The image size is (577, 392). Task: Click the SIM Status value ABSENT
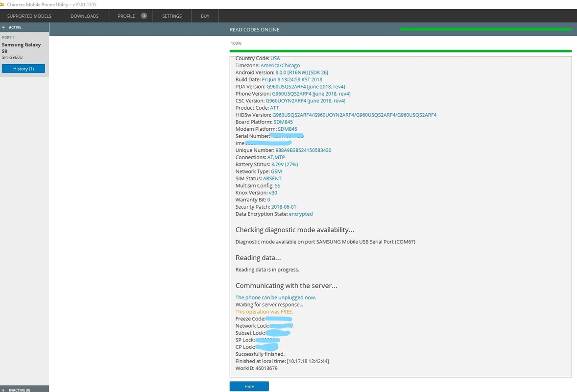click(x=272, y=178)
